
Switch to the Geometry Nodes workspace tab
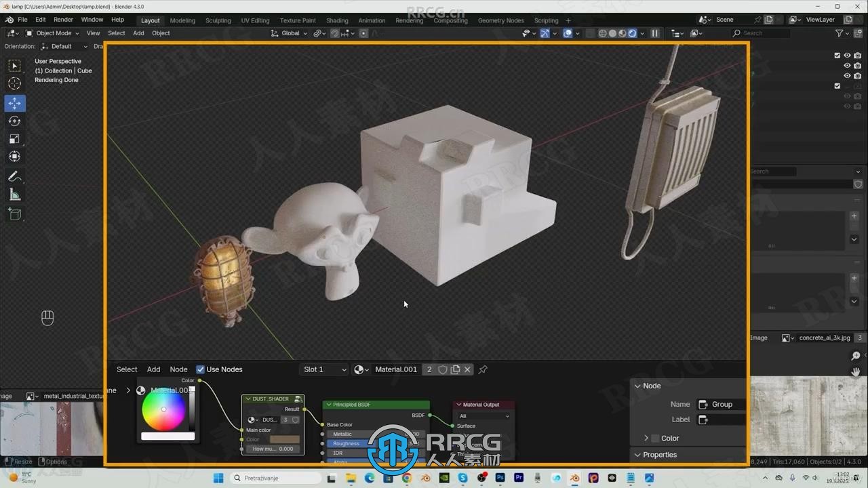pyautogui.click(x=500, y=20)
